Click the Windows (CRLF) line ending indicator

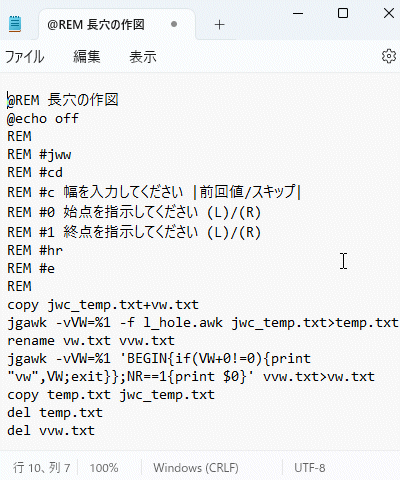pyautogui.click(x=196, y=468)
